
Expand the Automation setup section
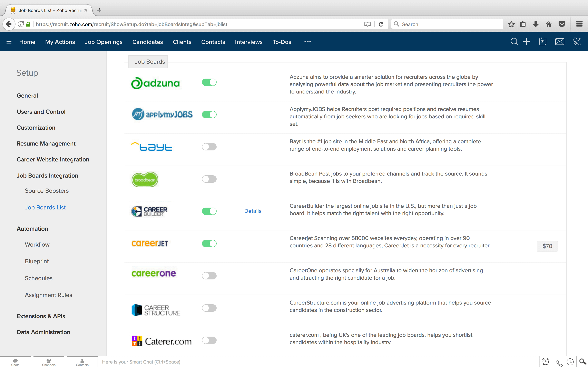point(32,229)
